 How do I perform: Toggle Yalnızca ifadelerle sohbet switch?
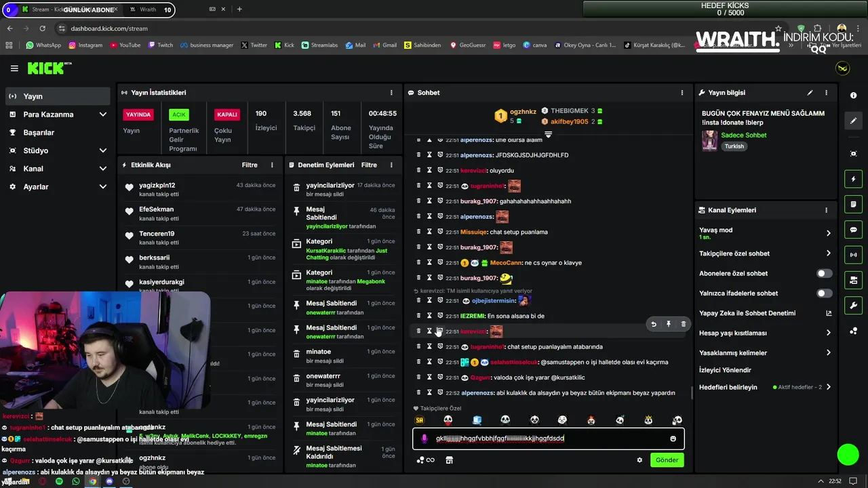(824, 293)
